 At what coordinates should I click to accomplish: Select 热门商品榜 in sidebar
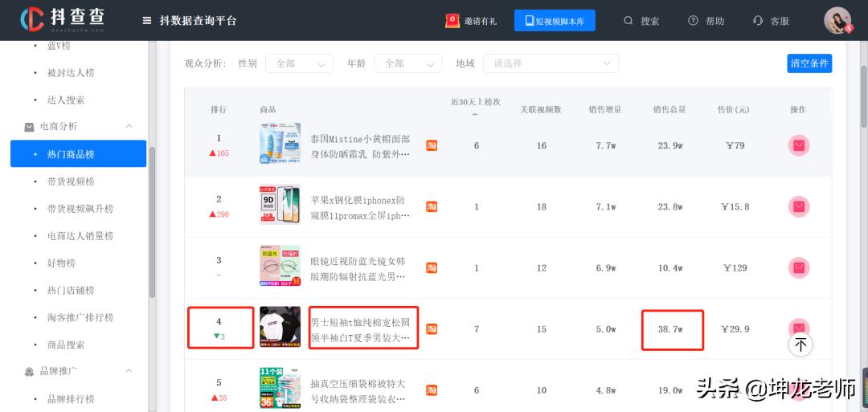(78, 153)
